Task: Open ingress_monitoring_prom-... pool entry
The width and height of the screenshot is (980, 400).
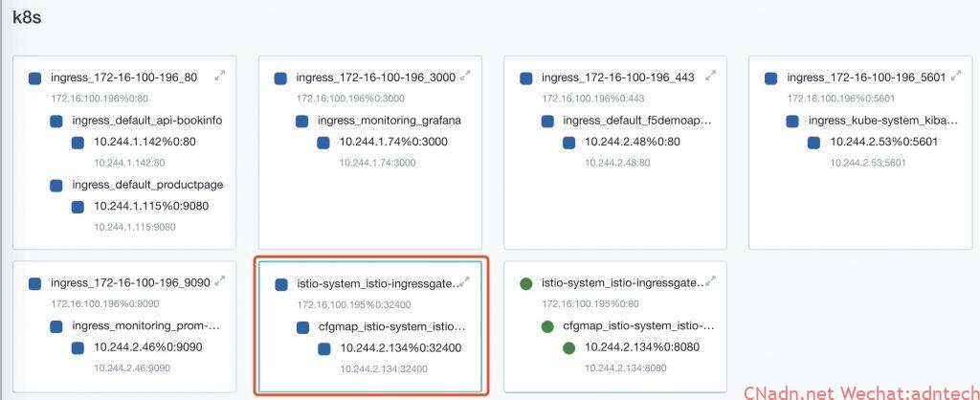Action: tap(146, 326)
